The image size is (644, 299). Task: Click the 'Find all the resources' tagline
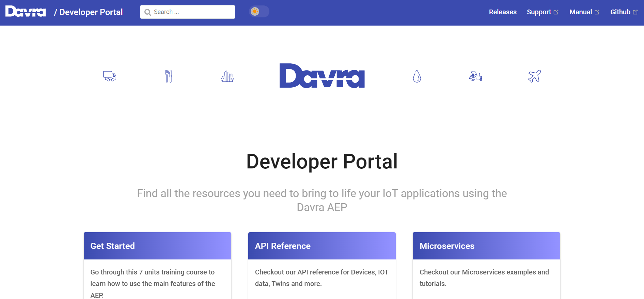click(x=322, y=200)
